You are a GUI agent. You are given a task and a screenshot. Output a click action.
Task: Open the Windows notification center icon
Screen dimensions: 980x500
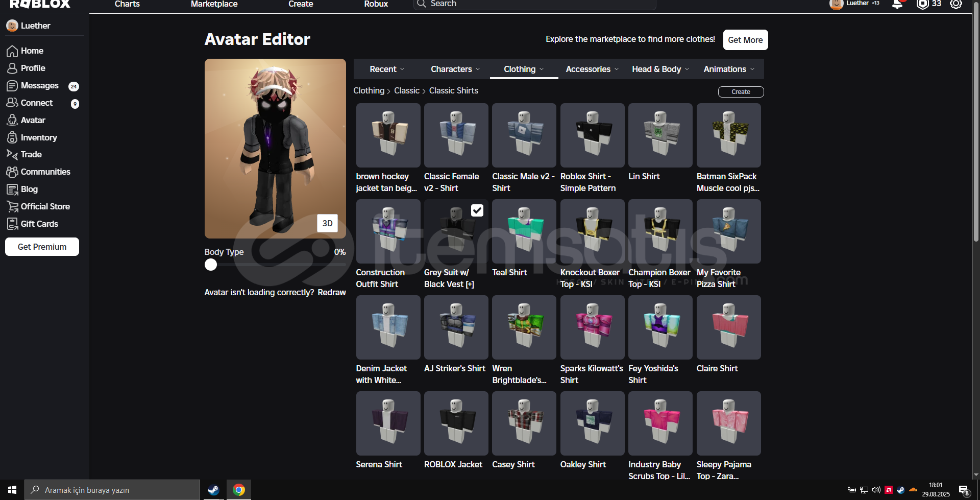click(964, 490)
